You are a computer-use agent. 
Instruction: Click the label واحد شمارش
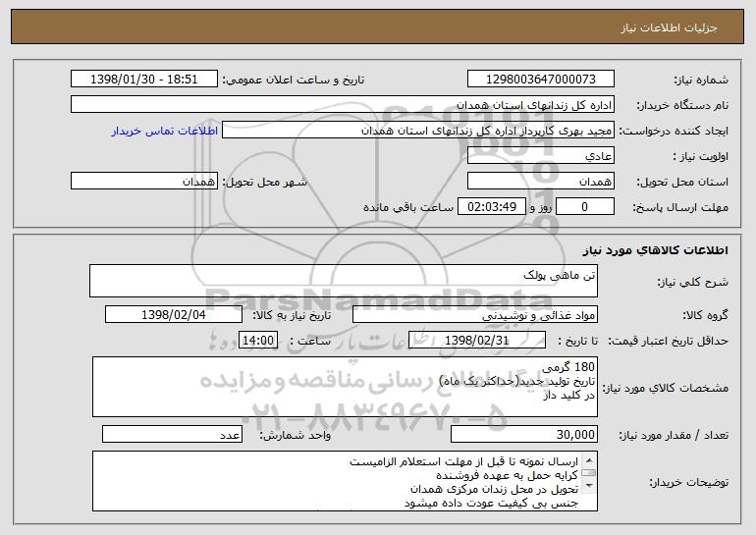click(296, 435)
